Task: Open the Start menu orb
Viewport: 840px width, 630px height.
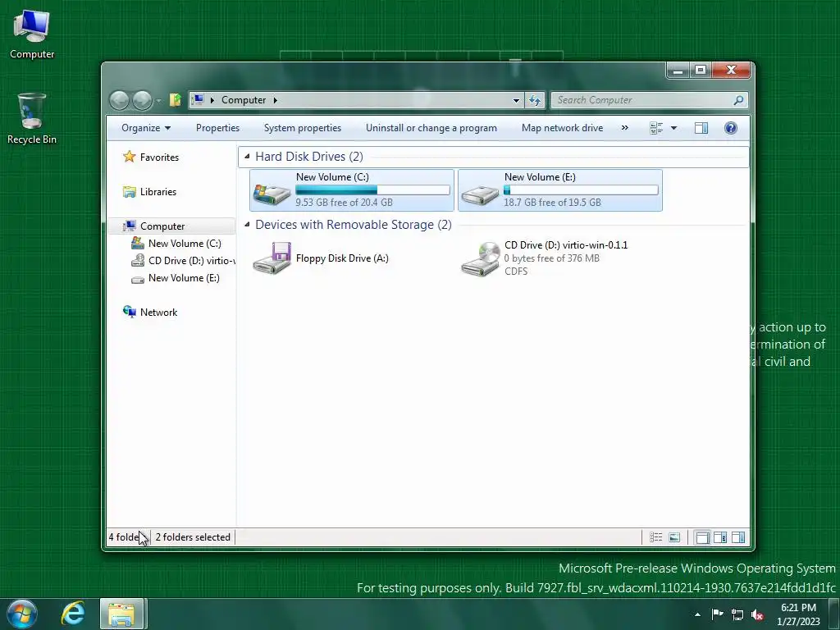Action: tap(22, 614)
